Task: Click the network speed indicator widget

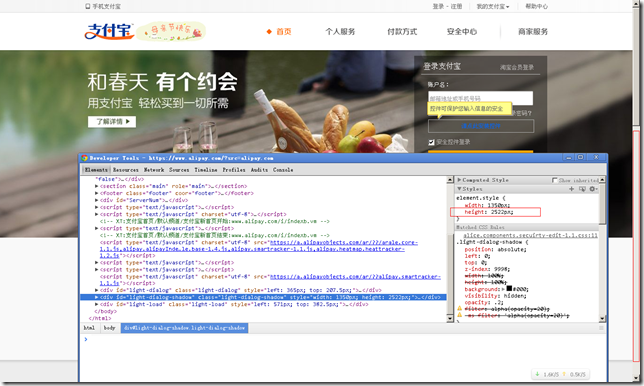Action: point(560,374)
